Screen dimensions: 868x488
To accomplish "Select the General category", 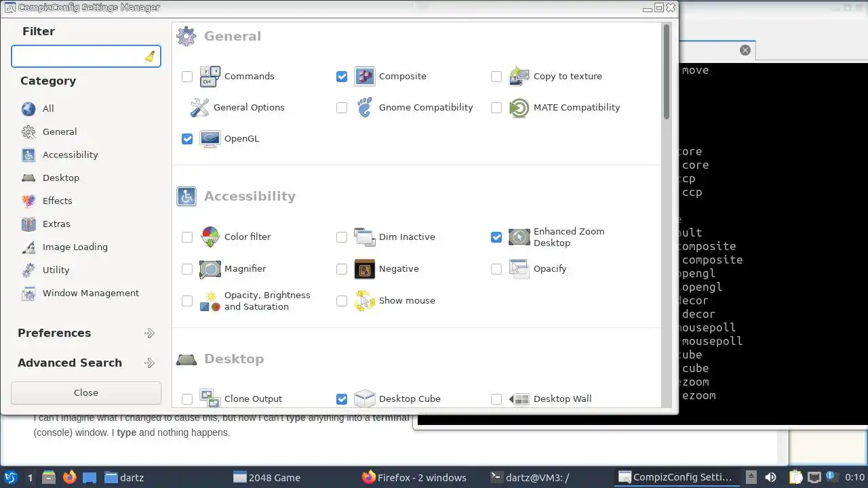I will (60, 132).
